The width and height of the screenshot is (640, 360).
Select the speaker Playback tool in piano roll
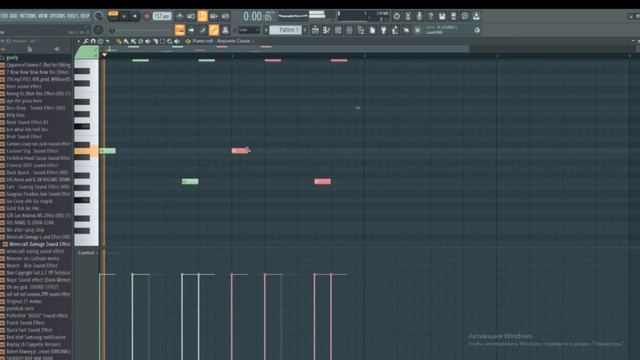[177, 41]
